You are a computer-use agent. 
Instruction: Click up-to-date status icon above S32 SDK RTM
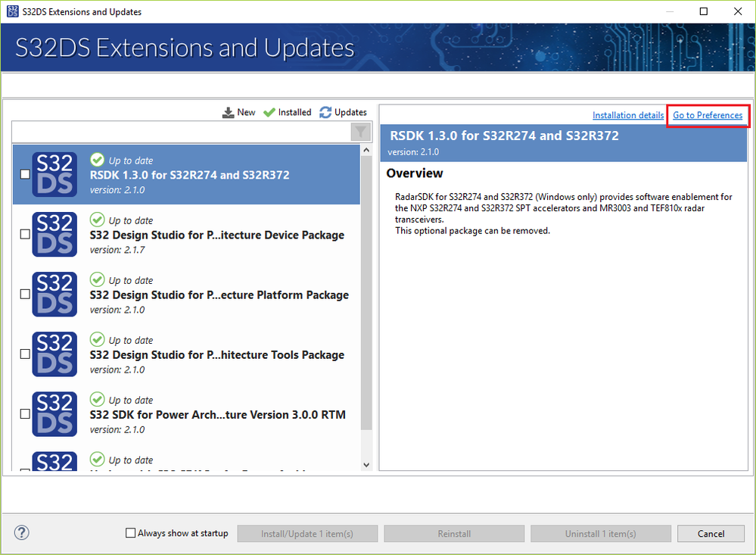pos(97,399)
